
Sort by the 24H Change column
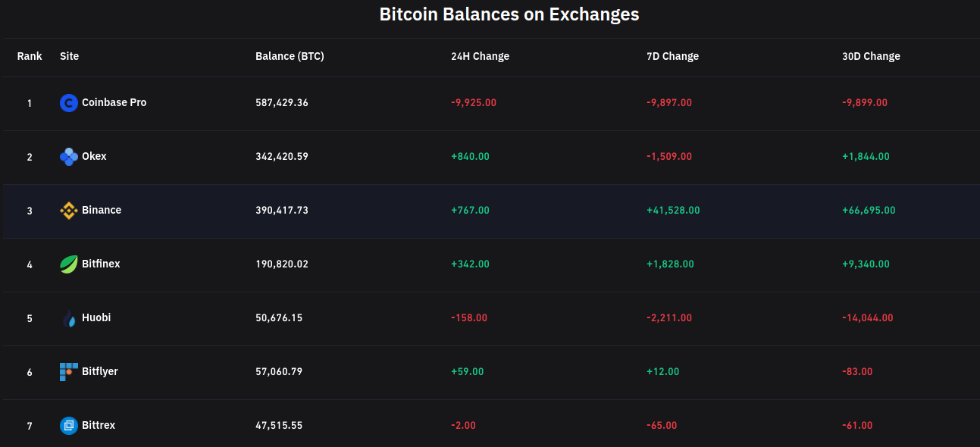tap(479, 56)
